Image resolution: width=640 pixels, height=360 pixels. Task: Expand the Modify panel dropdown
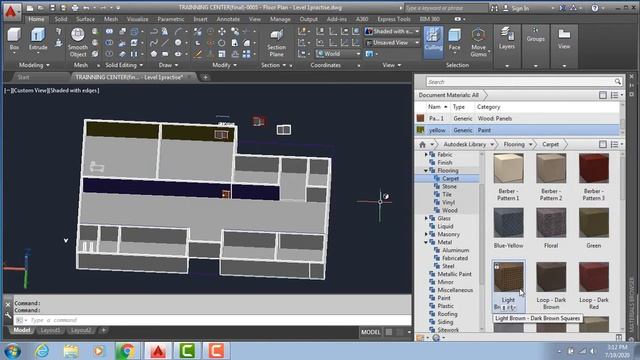[224, 65]
